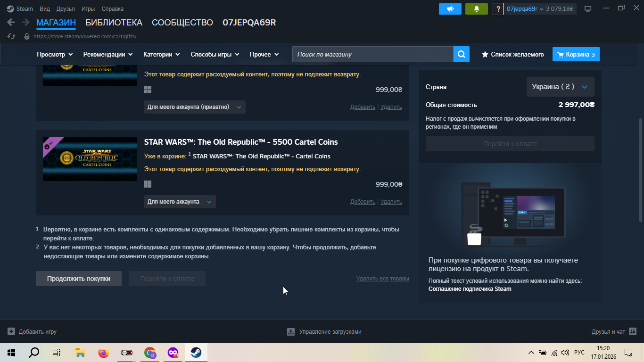
Task: Click the Steam icon on the taskbar
Action: (196, 353)
